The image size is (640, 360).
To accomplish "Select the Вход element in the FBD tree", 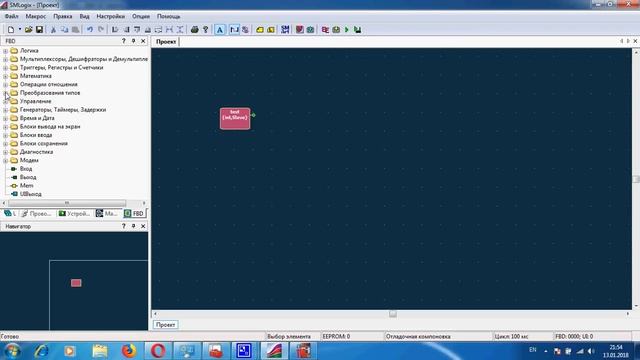I will click(x=26, y=169).
